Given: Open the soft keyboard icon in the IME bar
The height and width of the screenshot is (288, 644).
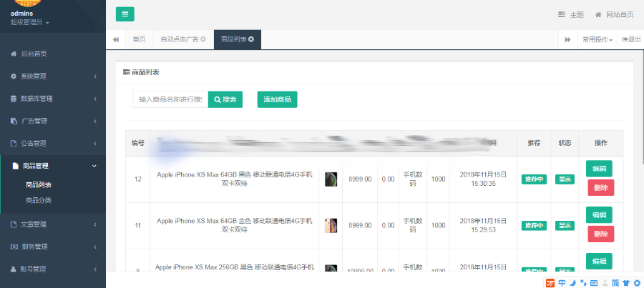Looking at the screenshot, I should 593,283.
